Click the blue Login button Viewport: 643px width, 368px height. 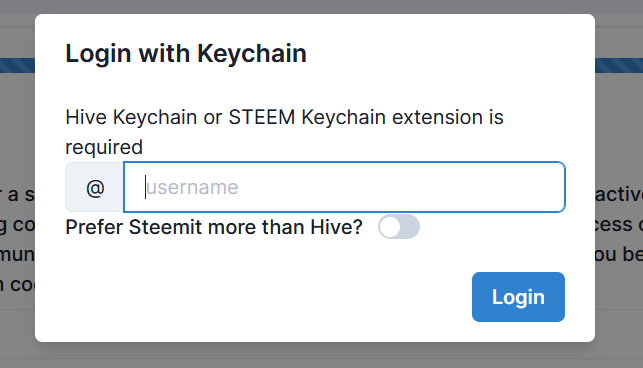click(518, 297)
